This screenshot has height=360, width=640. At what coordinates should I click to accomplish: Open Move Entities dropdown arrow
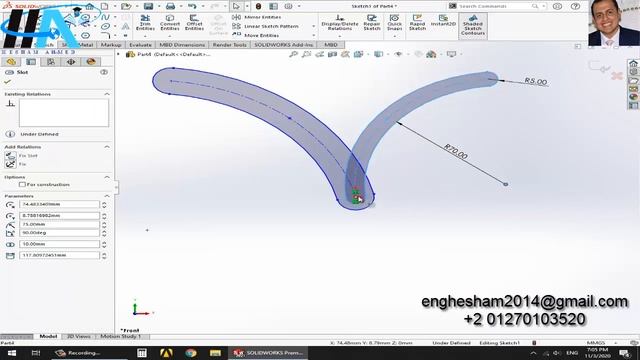313,36
